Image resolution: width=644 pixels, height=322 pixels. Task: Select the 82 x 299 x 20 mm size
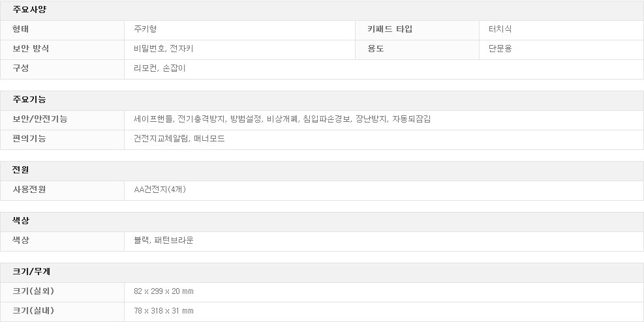coord(164,291)
